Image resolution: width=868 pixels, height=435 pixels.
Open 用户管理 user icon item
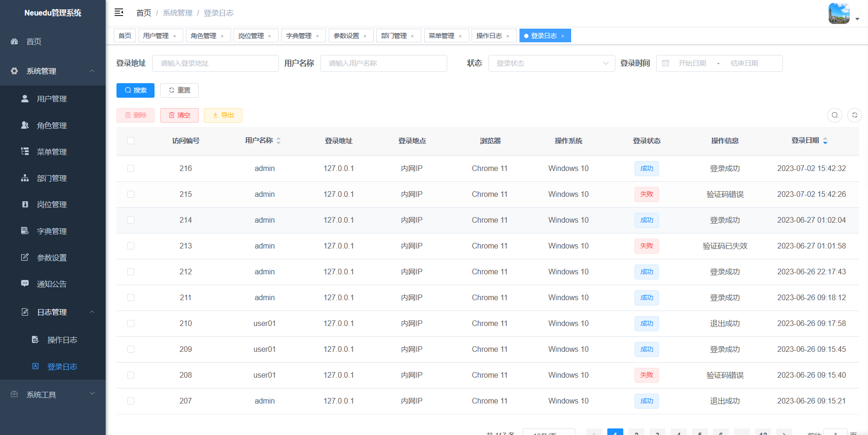click(25, 99)
